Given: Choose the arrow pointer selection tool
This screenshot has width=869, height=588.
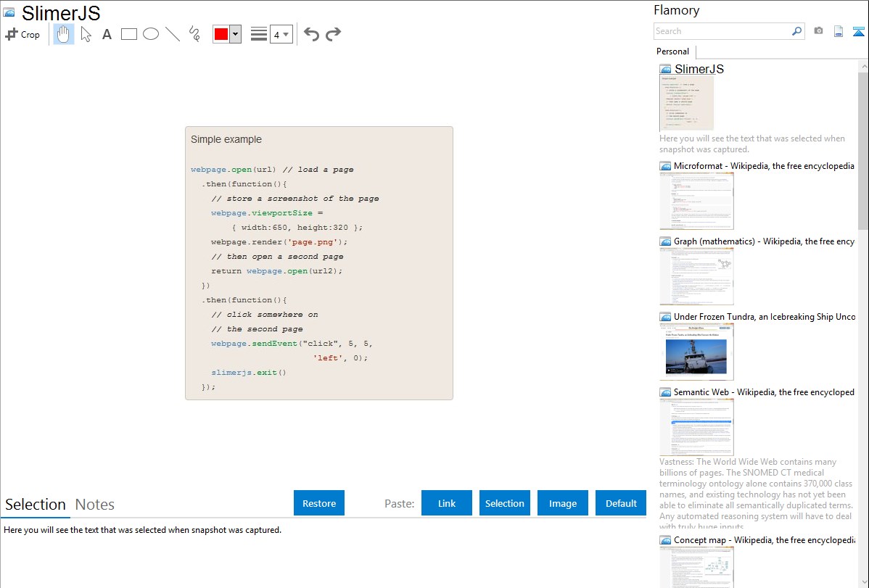Looking at the screenshot, I should 86,34.
